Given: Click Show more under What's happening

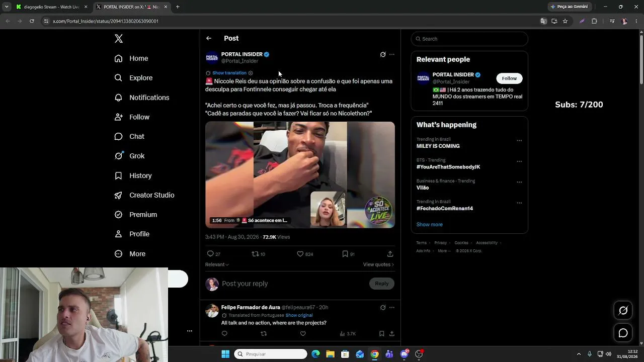Looking at the screenshot, I should (430, 225).
